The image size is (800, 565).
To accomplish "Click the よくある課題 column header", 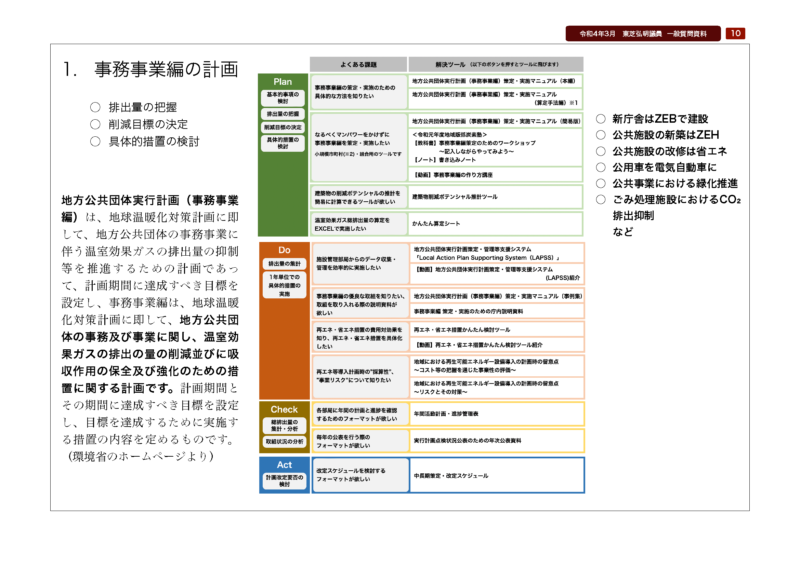I will 358,62.
